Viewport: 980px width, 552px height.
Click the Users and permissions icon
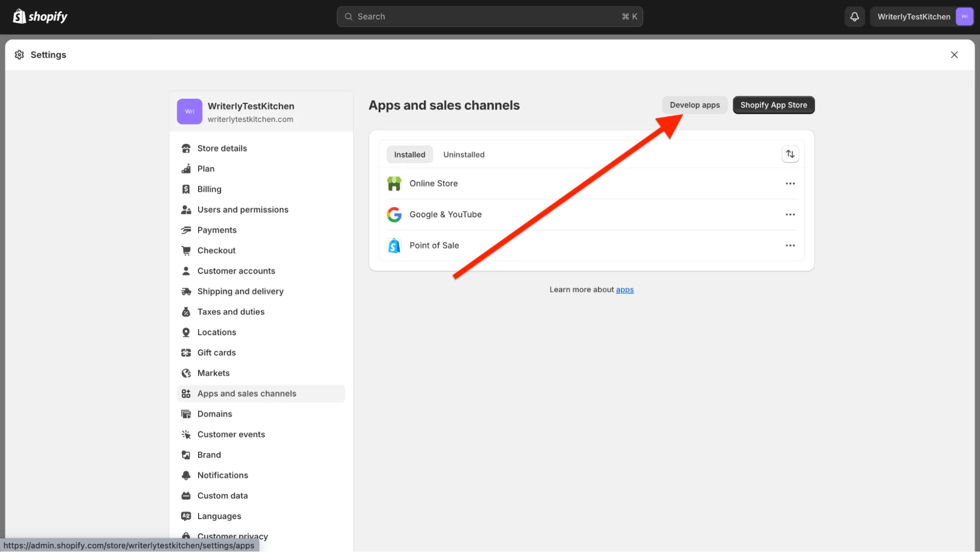(186, 210)
